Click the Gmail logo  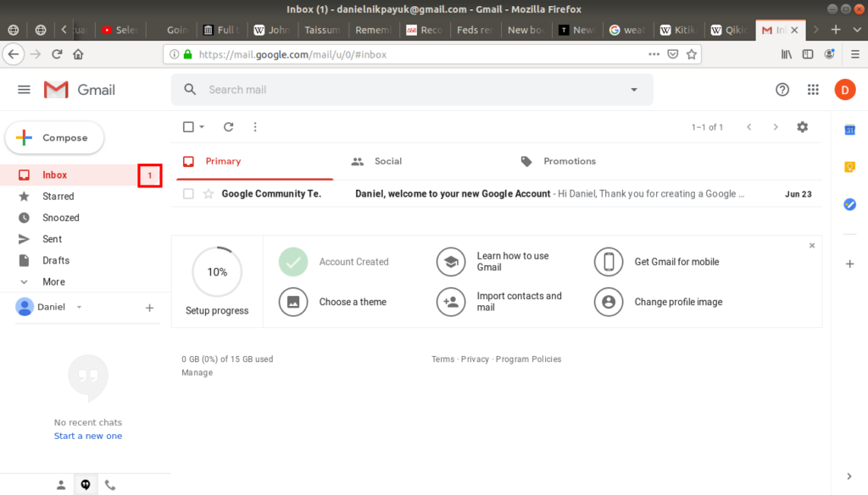[79, 90]
